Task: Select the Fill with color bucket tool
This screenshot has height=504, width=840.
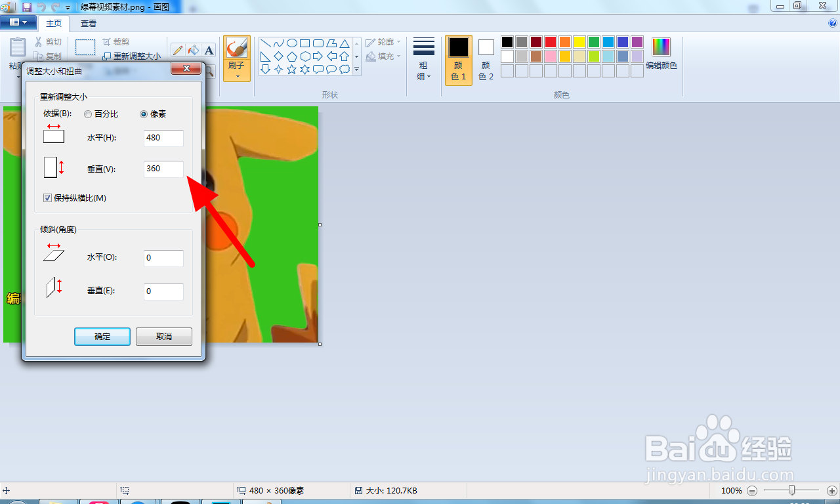Action: (x=193, y=51)
